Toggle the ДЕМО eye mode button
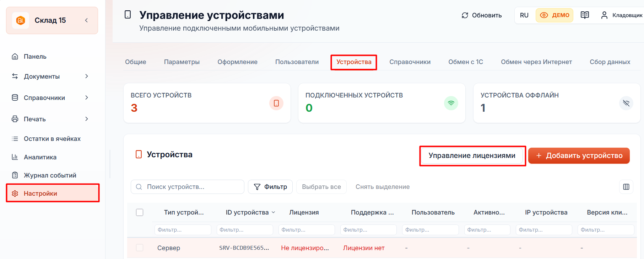The height and width of the screenshot is (259, 644). click(x=554, y=15)
